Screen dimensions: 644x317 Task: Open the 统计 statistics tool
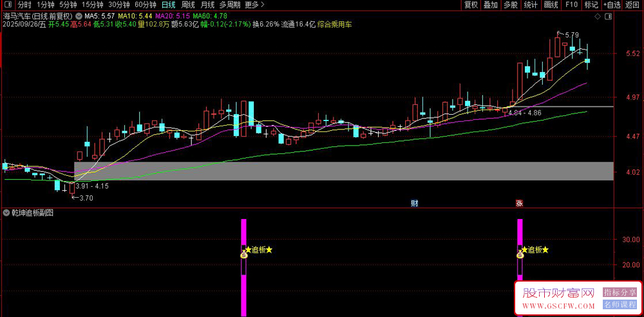tap(531, 5)
